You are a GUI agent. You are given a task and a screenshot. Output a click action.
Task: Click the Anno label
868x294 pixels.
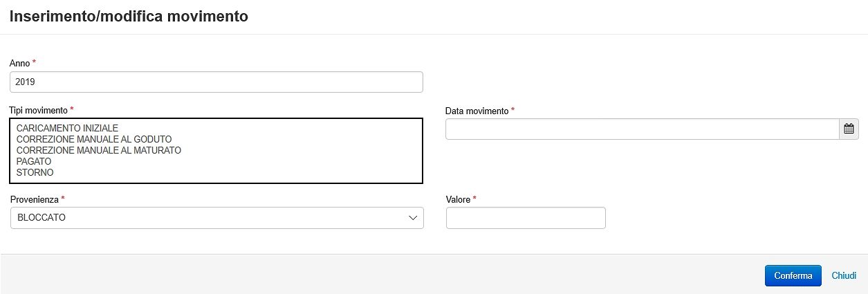20,63
